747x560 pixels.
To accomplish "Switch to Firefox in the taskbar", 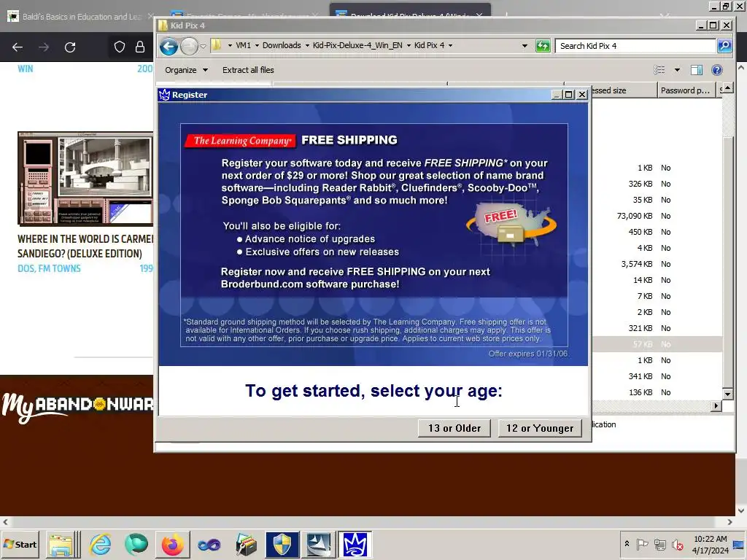I will coord(172,544).
